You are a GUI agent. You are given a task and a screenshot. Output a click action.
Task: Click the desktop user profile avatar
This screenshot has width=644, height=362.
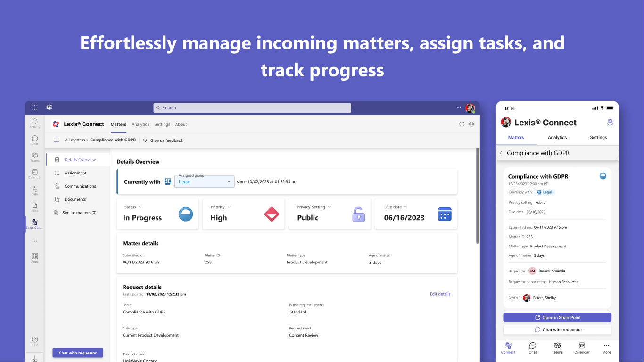(x=470, y=108)
